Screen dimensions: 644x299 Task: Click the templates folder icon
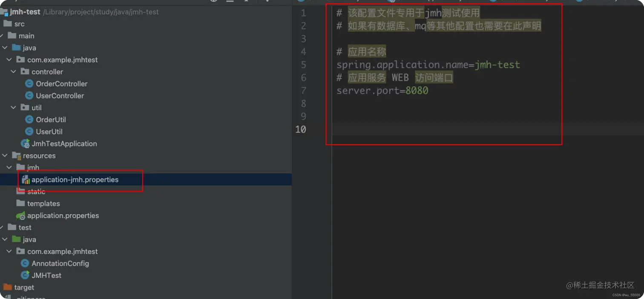pyautogui.click(x=20, y=203)
